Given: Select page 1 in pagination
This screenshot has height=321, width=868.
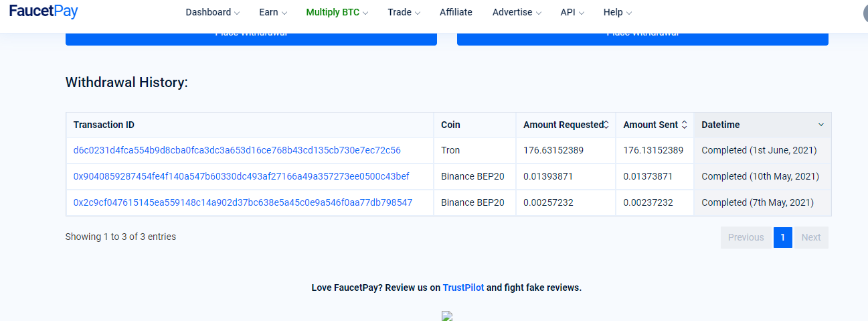Looking at the screenshot, I should (x=783, y=237).
